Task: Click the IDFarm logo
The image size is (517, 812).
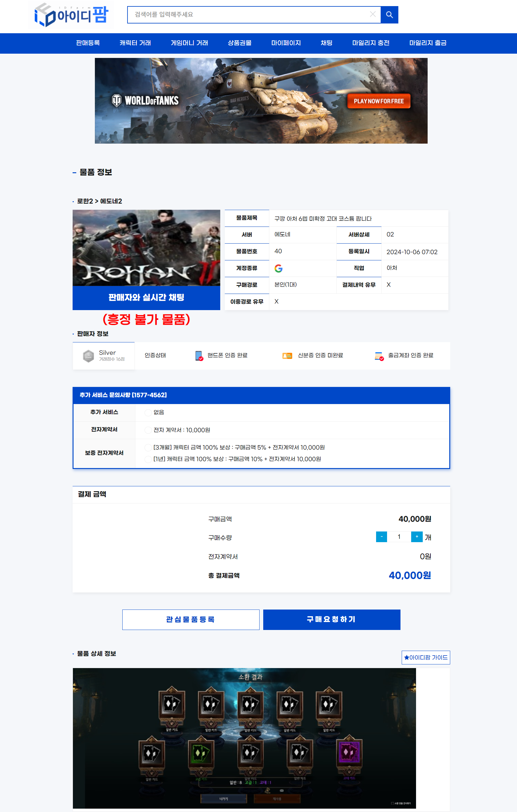Action: [71, 15]
